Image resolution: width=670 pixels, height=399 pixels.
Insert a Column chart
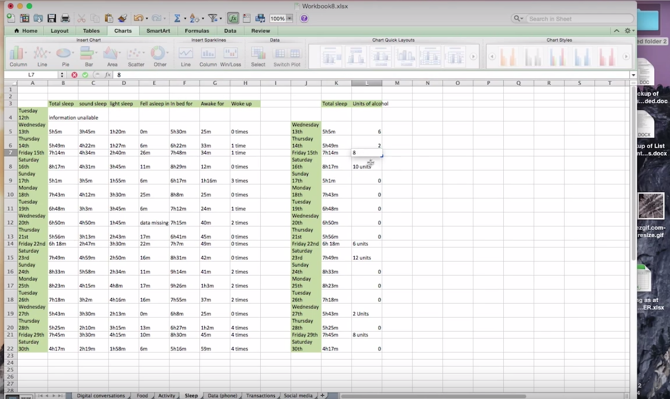coord(18,56)
